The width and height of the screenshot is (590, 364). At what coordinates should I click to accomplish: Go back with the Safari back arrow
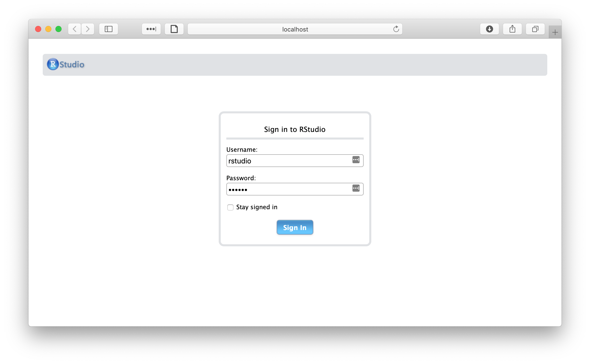[75, 29]
